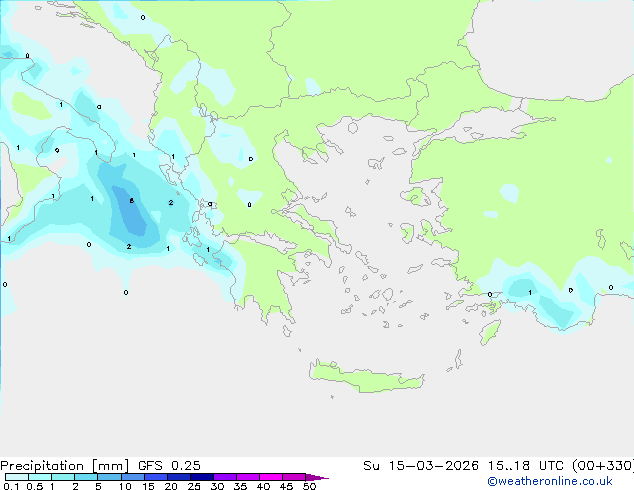
Task: Click the "(00+330)" forecast offset text
Action: 603,466
